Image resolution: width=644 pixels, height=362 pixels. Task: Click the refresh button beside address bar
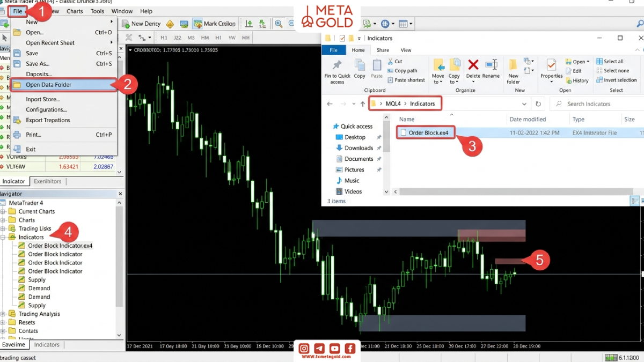click(x=538, y=104)
